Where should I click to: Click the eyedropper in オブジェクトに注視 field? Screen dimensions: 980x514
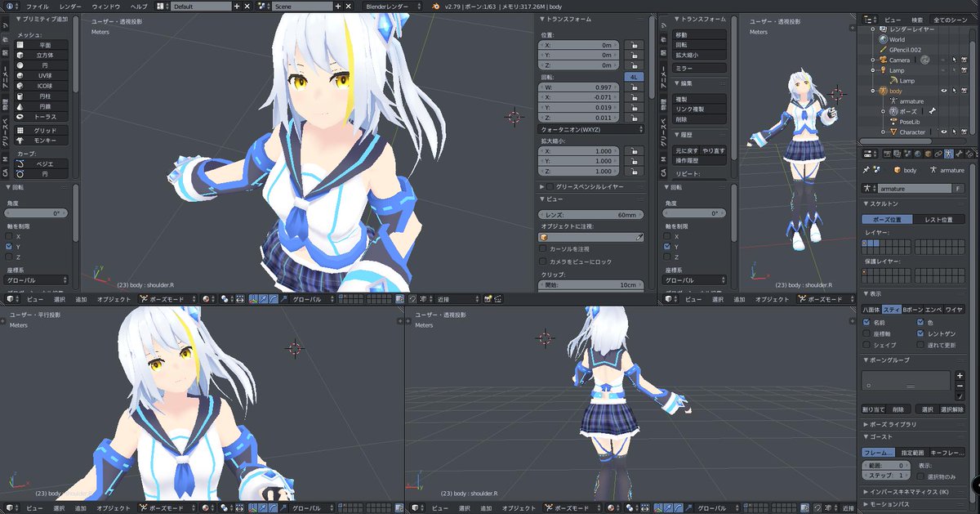tap(639, 236)
